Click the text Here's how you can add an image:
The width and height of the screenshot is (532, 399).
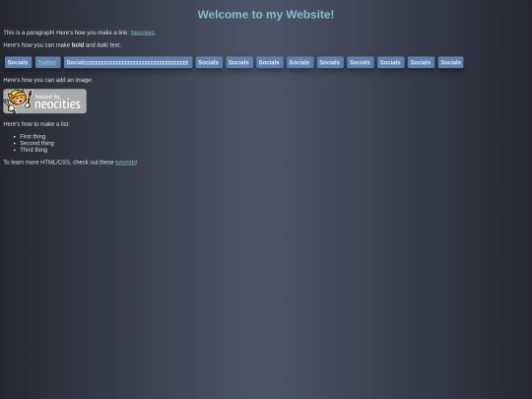(x=48, y=80)
